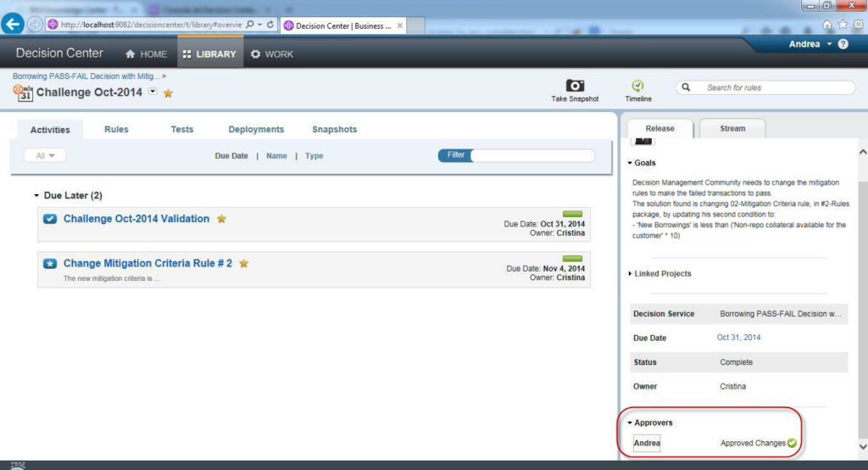Open the help question mark icon
868x470 pixels.
[x=843, y=44]
